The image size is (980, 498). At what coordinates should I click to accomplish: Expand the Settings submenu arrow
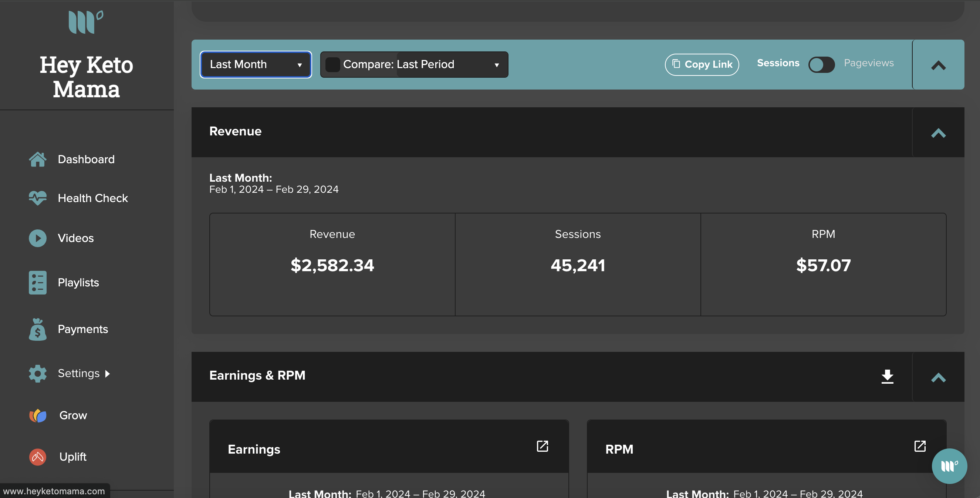pyautogui.click(x=108, y=374)
